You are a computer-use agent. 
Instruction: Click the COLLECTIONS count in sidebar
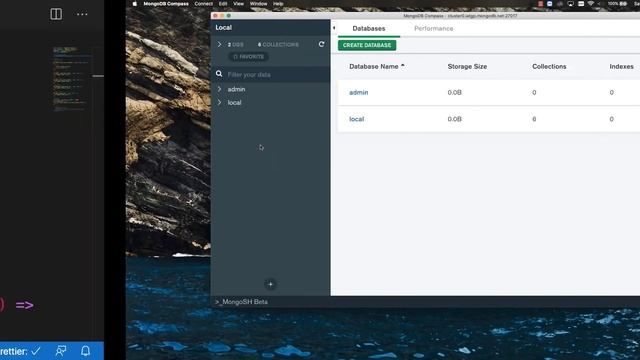point(278,44)
